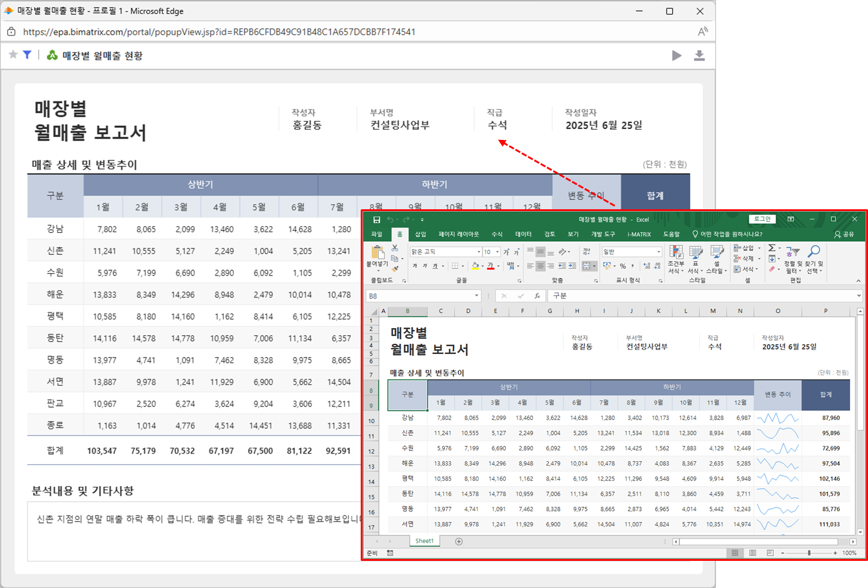Click the zoom slider handle in status bar

[x=809, y=553]
